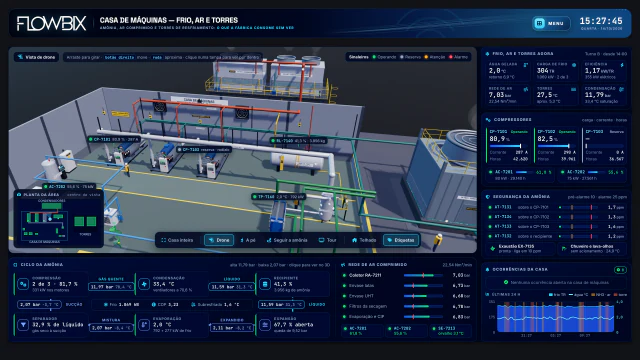Click the Separador funnel icon

[23, 325]
